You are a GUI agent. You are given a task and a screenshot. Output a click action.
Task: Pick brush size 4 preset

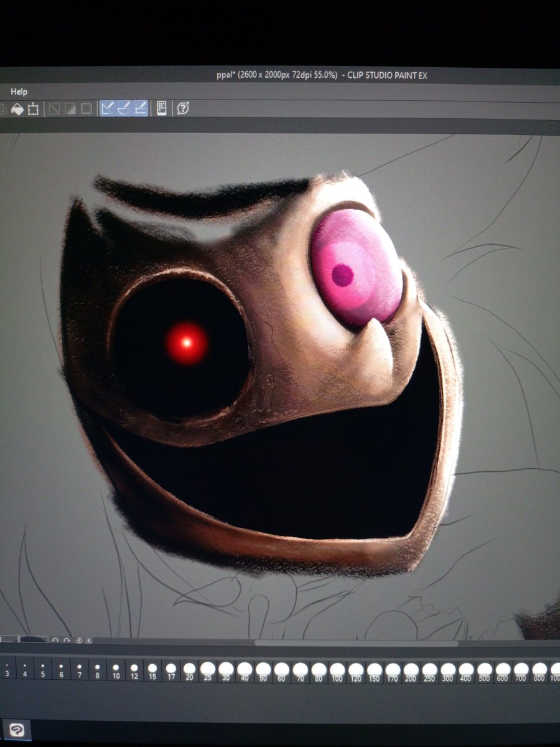(25, 669)
